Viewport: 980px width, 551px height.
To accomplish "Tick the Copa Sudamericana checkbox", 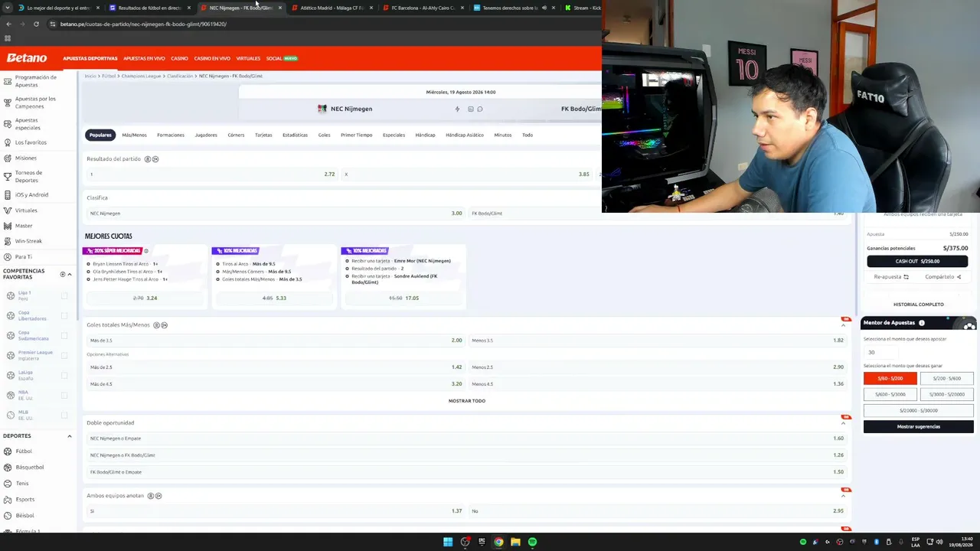I will [64, 335].
